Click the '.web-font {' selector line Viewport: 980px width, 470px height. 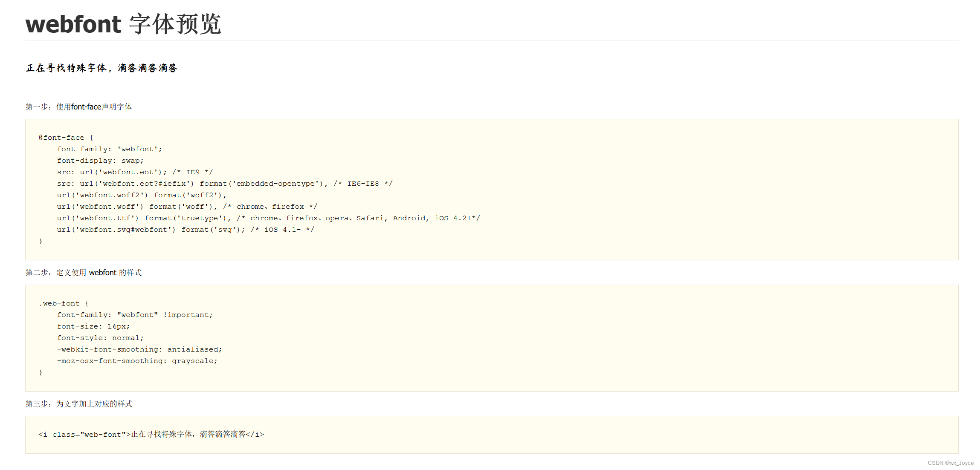(64, 303)
